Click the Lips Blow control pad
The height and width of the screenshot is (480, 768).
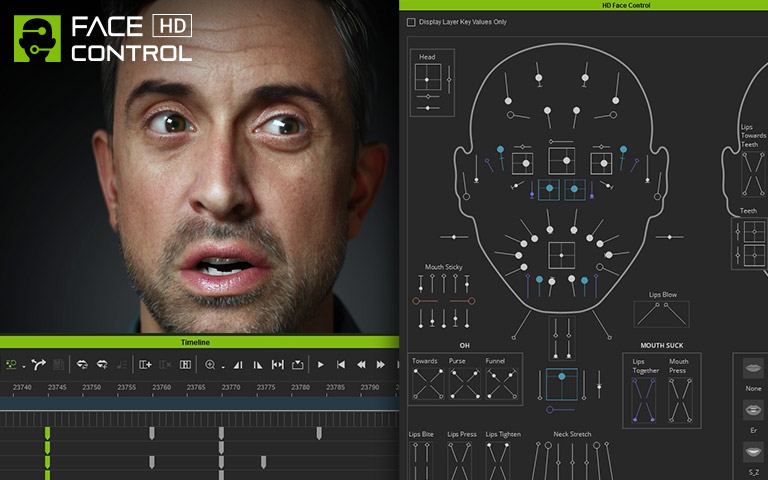tap(661, 314)
